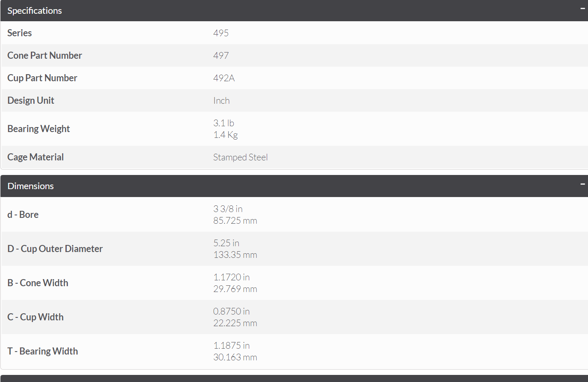Select cone part number 497
Image resolution: width=588 pixels, height=382 pixels.
coord(221,55)
